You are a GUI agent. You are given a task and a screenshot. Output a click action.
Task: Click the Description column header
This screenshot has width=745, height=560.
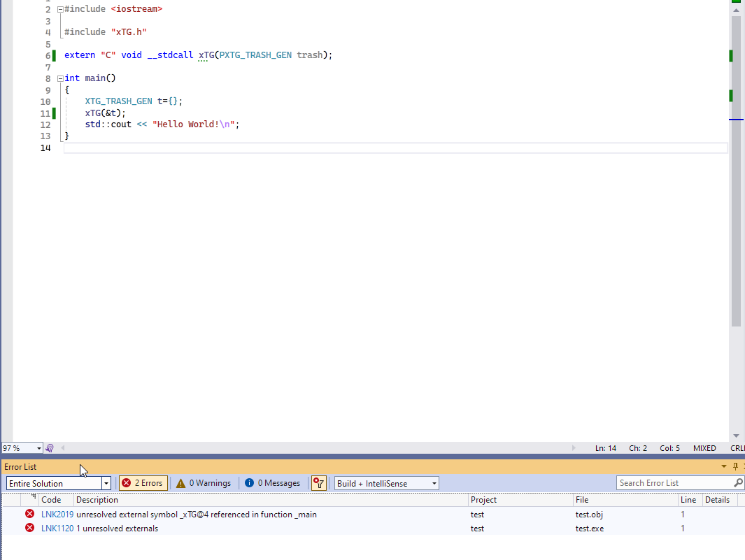(x=98, y=499)
